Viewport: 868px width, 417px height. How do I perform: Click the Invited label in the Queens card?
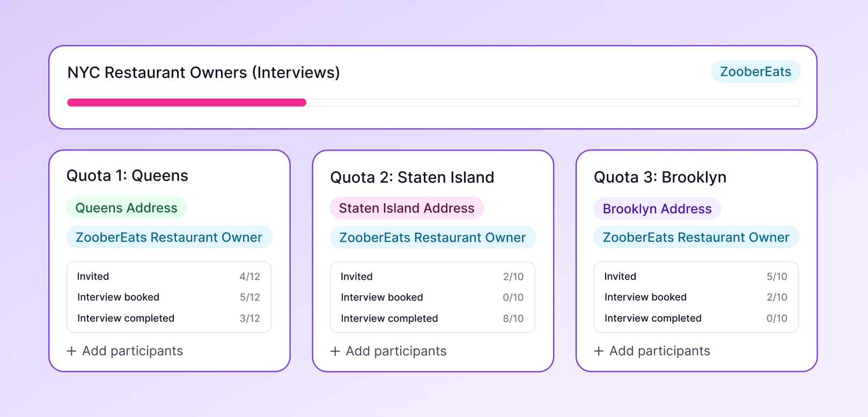point(93,277)
